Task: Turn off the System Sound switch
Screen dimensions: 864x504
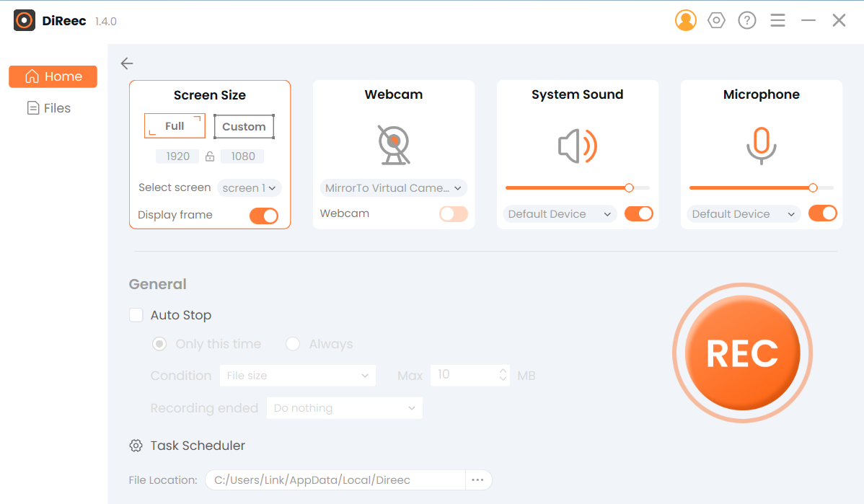Action: point(639,213)
